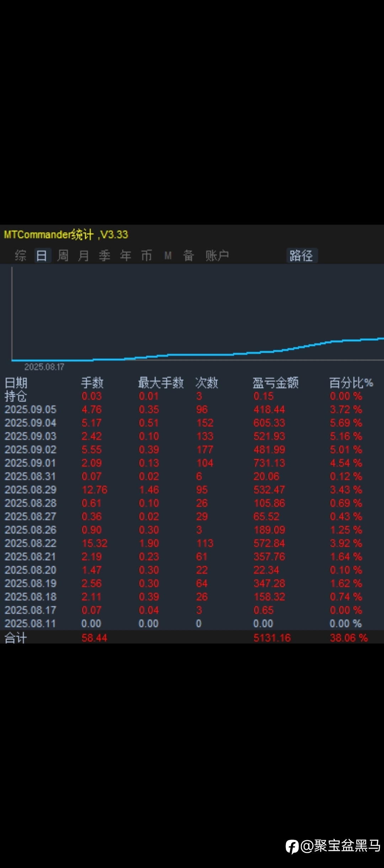Open the 备 notes tab

click(x=188, y=255)
